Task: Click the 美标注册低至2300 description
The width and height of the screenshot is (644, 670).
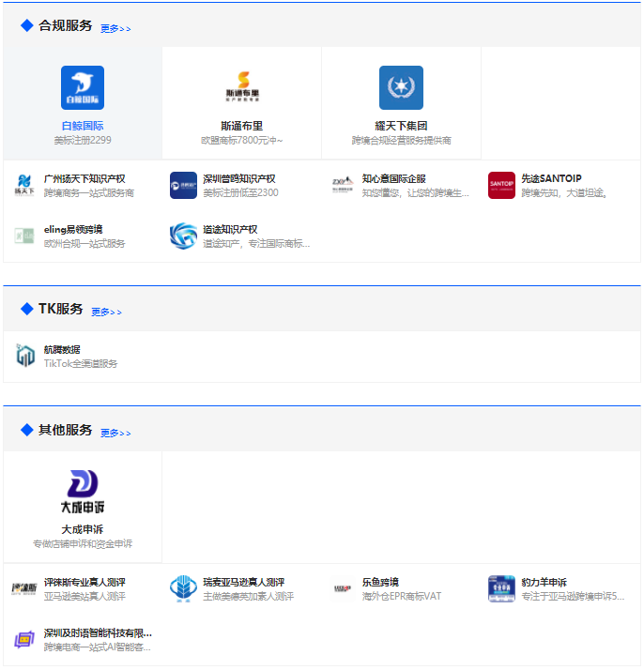Action: click(240, 192)
